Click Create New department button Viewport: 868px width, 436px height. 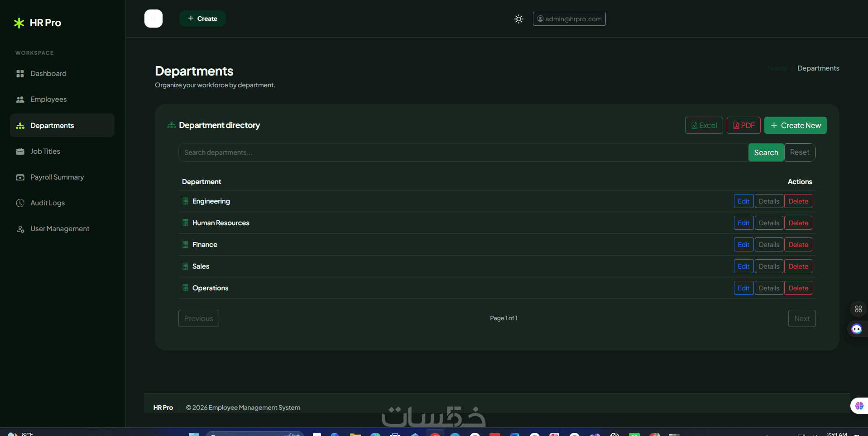[796, 125]
